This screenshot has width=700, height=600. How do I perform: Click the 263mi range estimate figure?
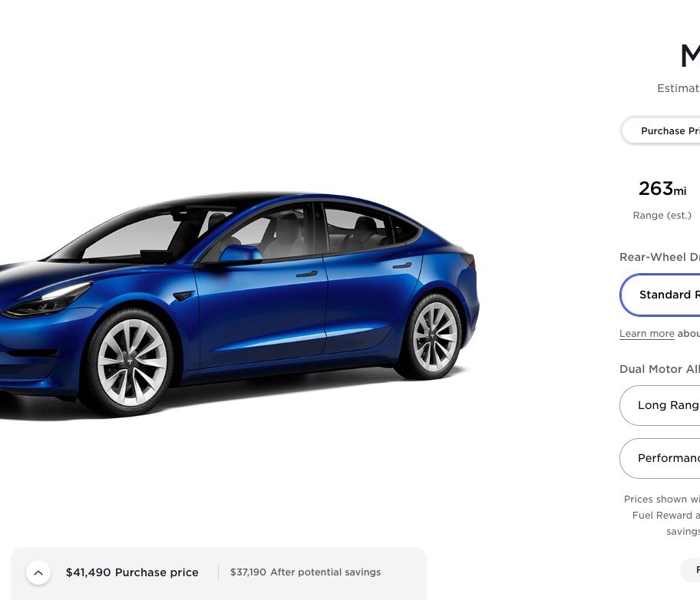[662, 189]
